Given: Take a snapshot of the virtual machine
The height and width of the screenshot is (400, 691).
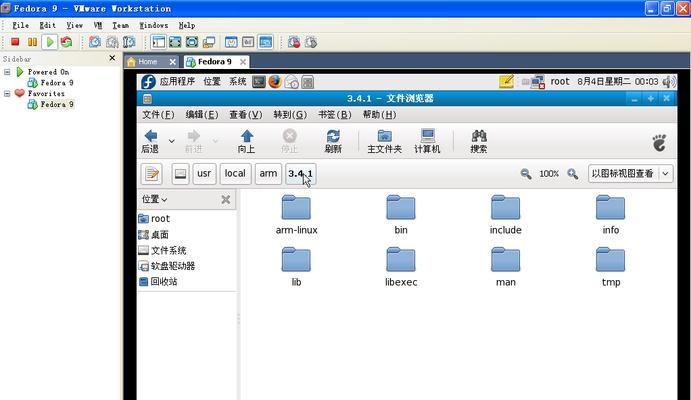Looking at the screenshot, I should pos(95,42).
